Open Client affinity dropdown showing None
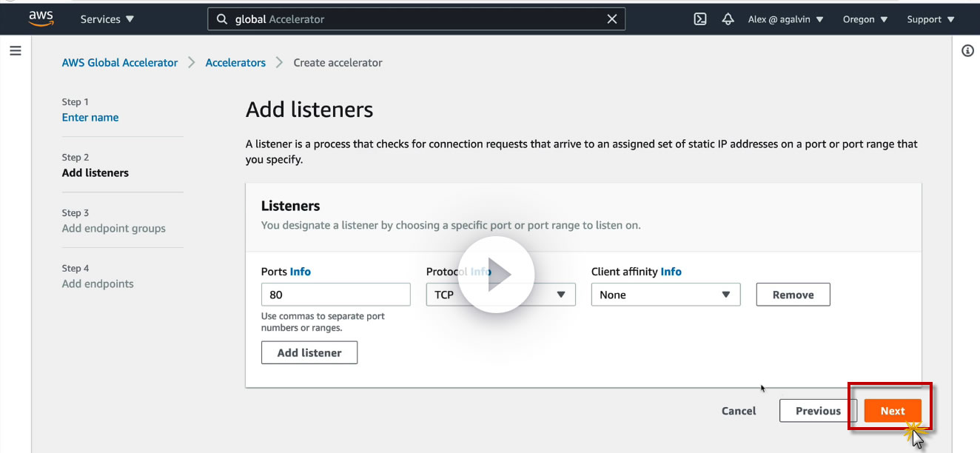This screenshot has width=980, height=453. point(666,295)
